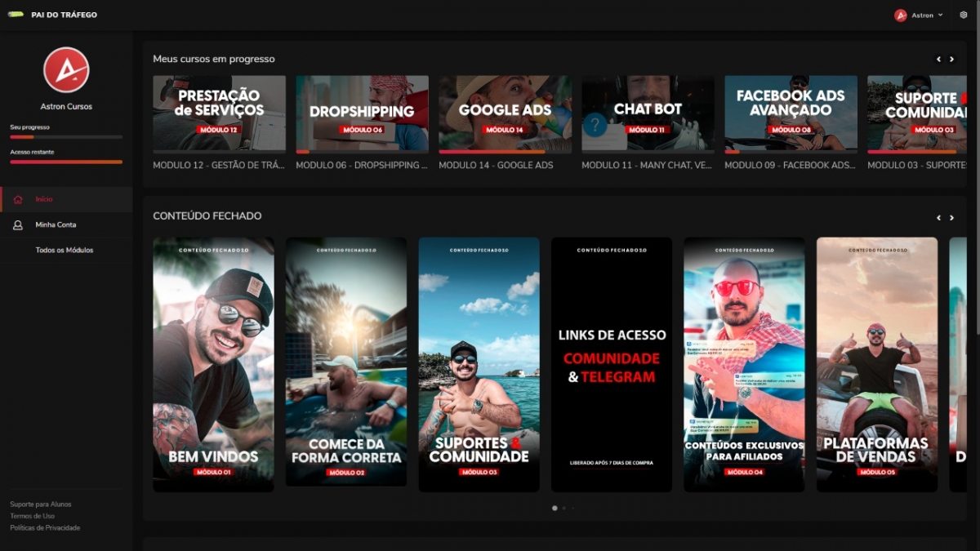The image size is (980, 551).
Task: Click the large Astron Cursos profile logo
Action: pos(66,70)
